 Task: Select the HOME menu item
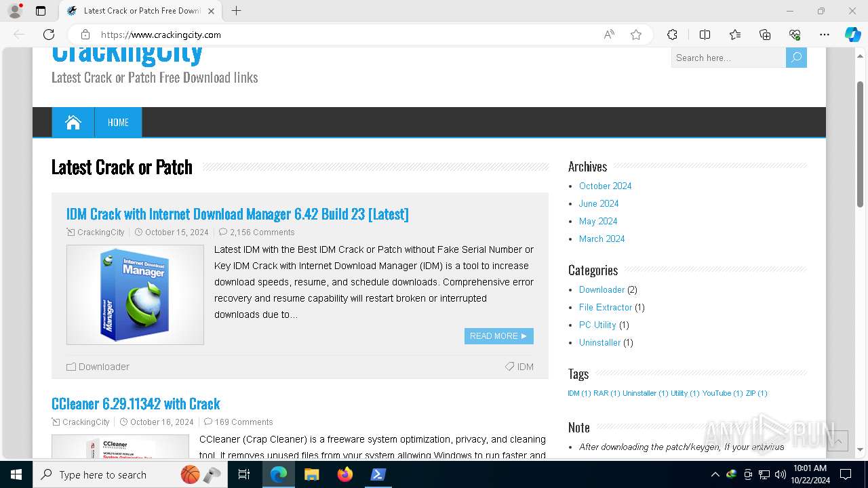118,123
